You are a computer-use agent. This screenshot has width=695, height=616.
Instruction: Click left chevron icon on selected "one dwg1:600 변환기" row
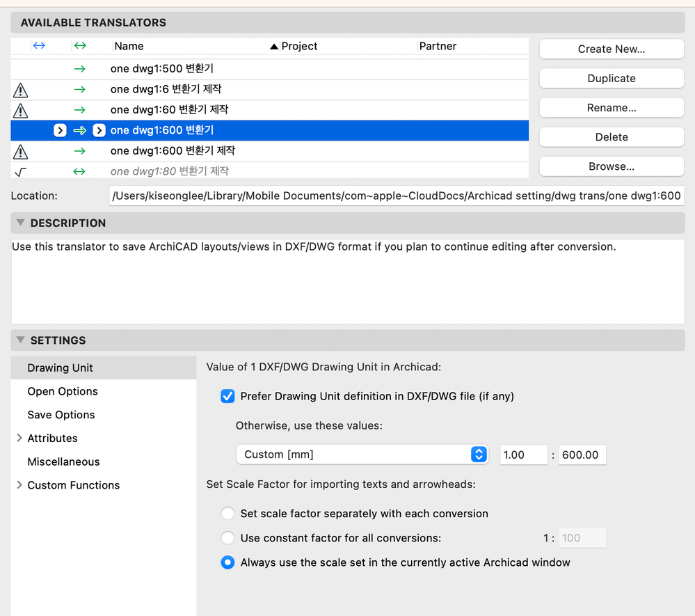click(60, 130)
